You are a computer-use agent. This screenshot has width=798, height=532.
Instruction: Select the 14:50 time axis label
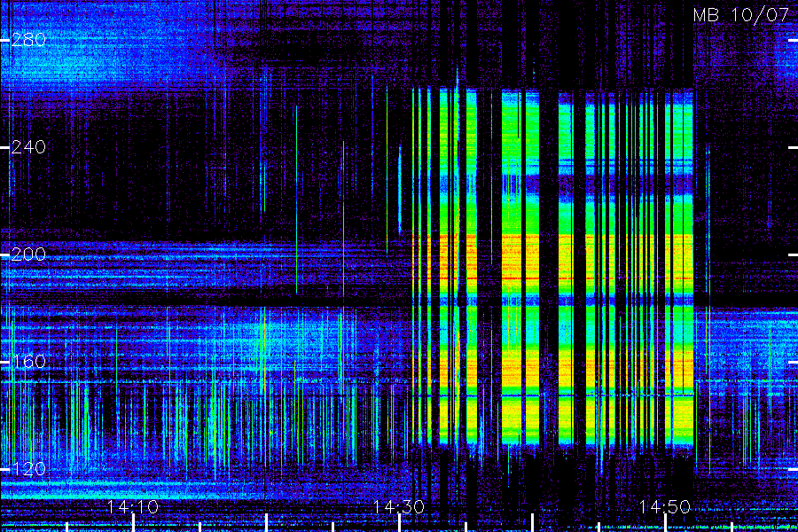click(x=665, y=507)
